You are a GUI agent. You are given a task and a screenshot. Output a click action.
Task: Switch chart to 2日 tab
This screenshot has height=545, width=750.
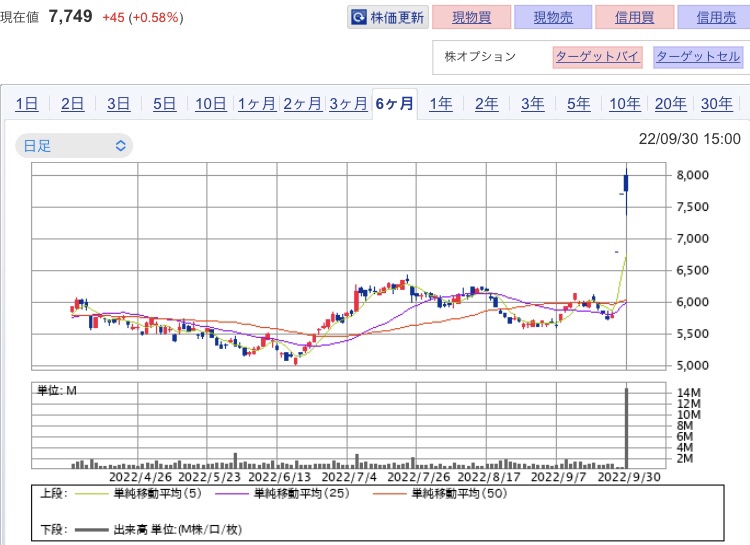(72, 103)
